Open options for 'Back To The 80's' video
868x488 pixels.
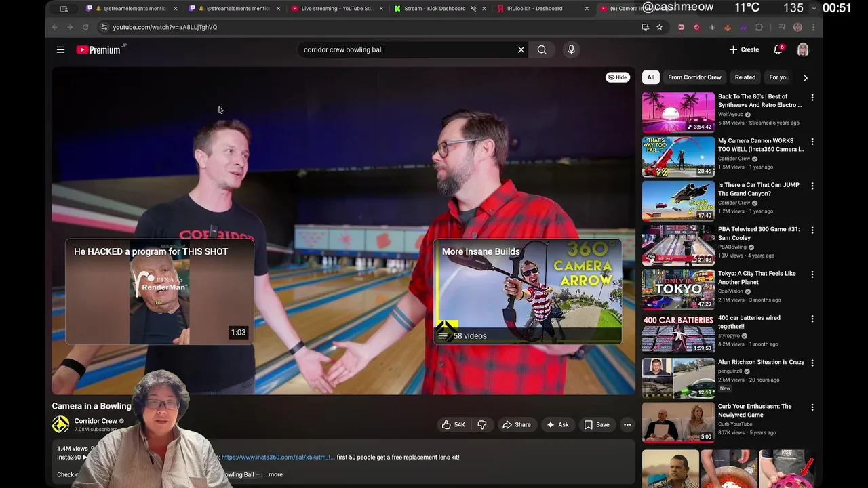tap(812, 98)
